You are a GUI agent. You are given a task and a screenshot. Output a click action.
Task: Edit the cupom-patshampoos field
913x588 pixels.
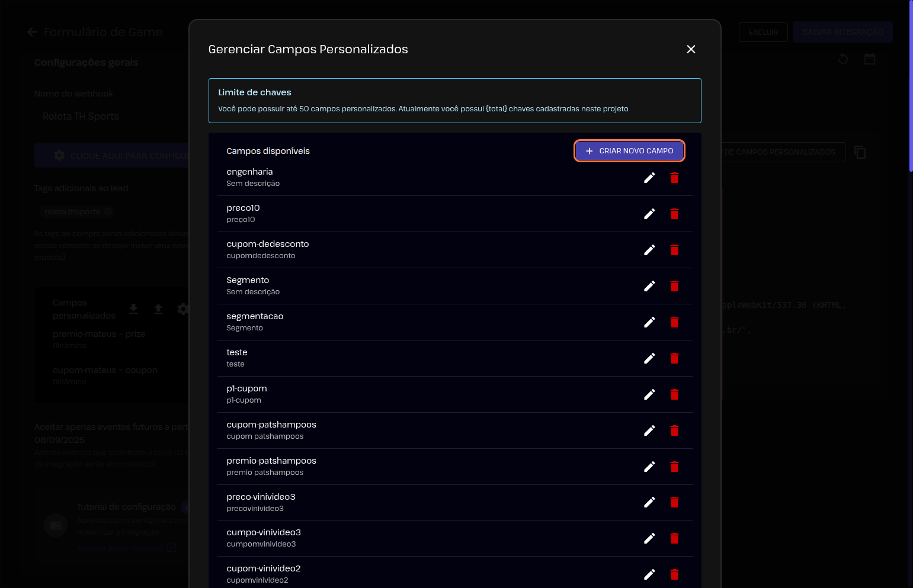click(649, 430)
